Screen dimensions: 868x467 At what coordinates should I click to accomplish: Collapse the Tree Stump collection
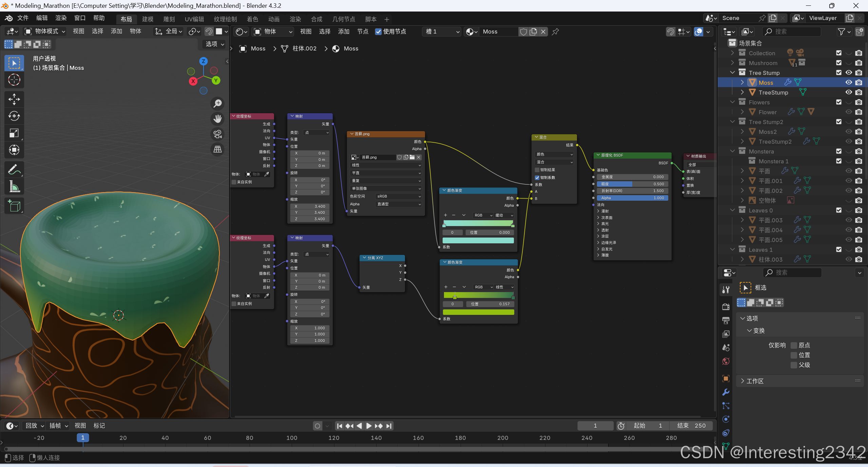[x=732, y=73]
